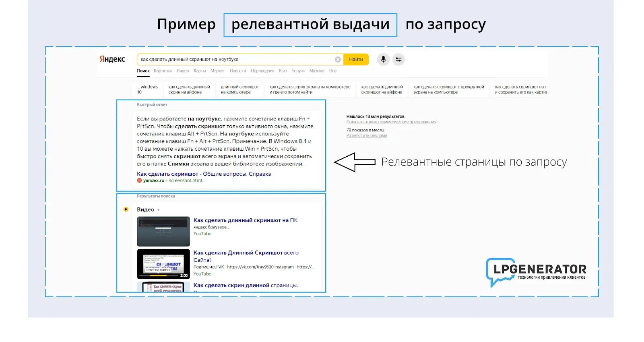This screenshot has width=644, height=342.
Task: Click '79 показов в месяц' text
Action: (365, 130)
